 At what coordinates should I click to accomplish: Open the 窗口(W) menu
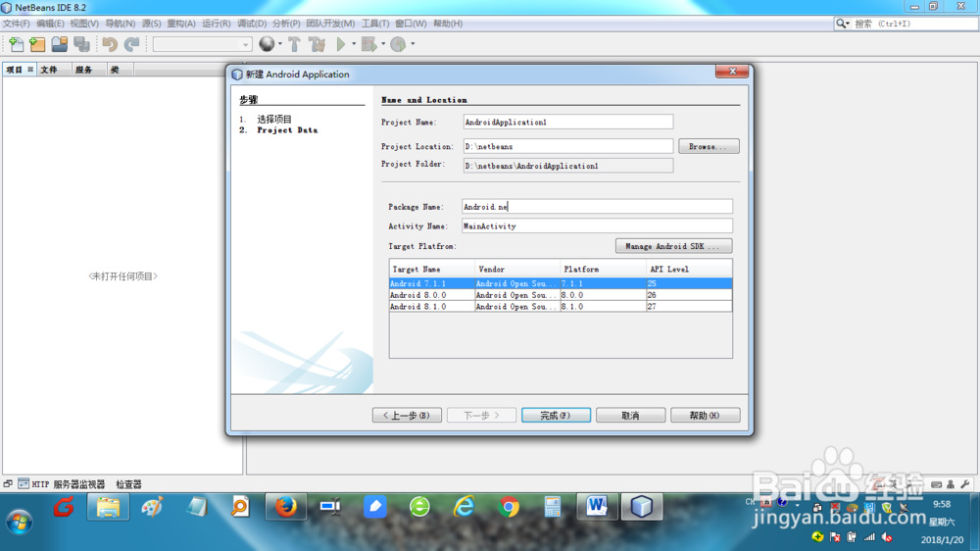point(411,24)
